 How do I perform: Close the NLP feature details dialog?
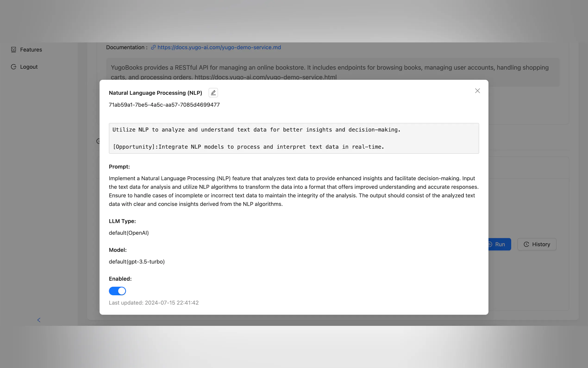point(477,91)
